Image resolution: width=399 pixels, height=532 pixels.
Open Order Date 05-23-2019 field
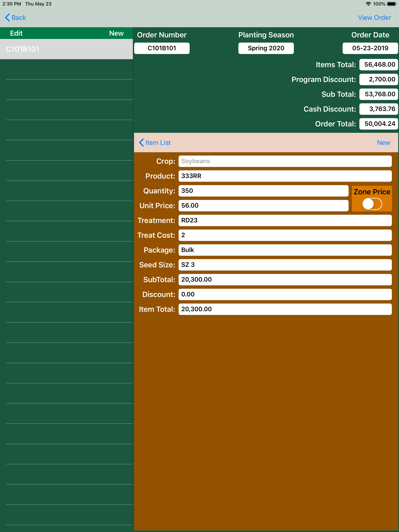click(x=370, y=48)
